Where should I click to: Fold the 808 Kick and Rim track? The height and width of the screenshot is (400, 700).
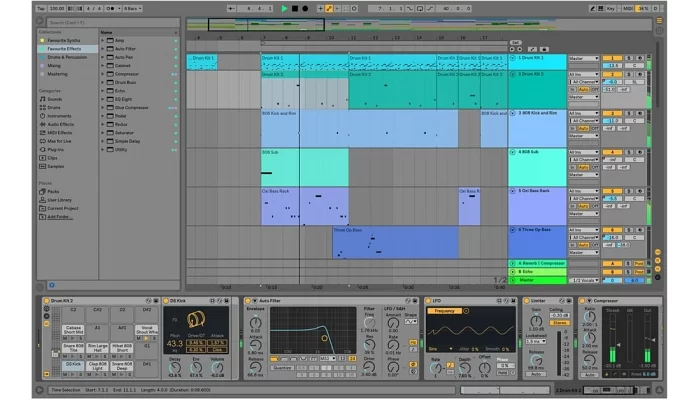click(x=512, y=113)
